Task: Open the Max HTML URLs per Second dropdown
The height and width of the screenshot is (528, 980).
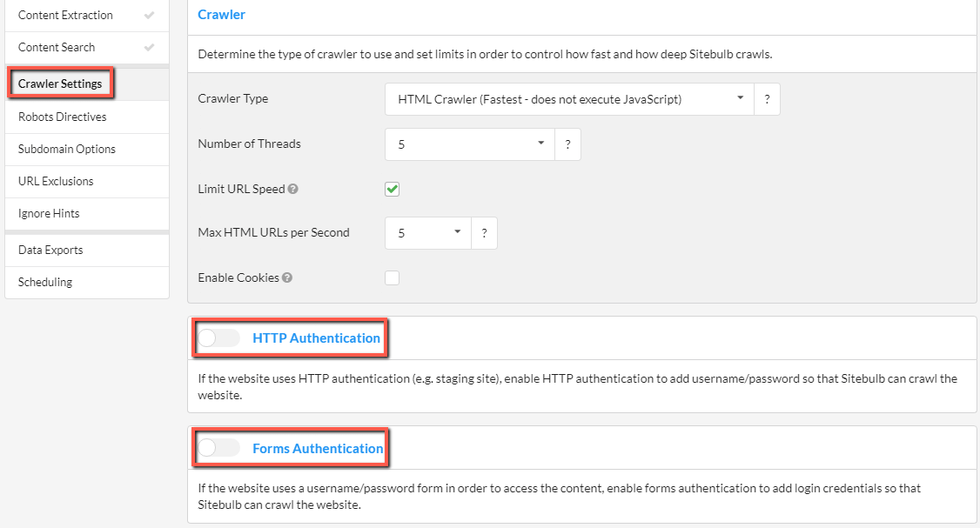Action: pyautogui.click(x=428, y=233)
